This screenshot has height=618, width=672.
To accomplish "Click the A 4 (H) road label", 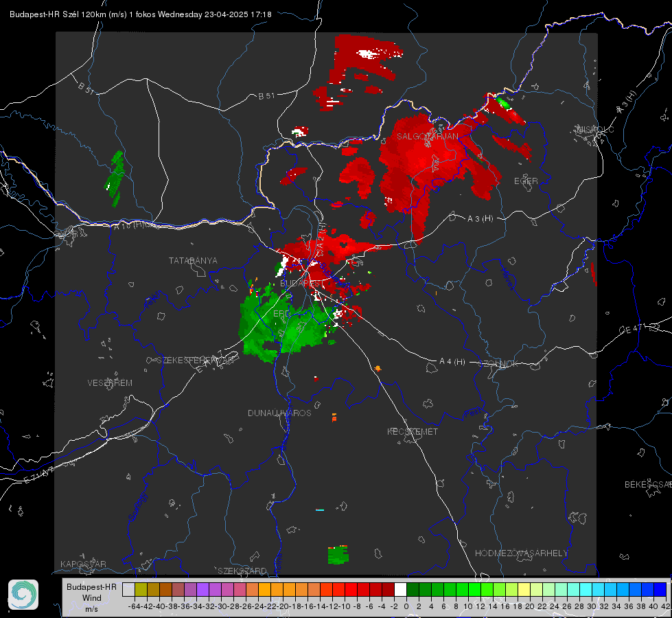I will (452, 362).
